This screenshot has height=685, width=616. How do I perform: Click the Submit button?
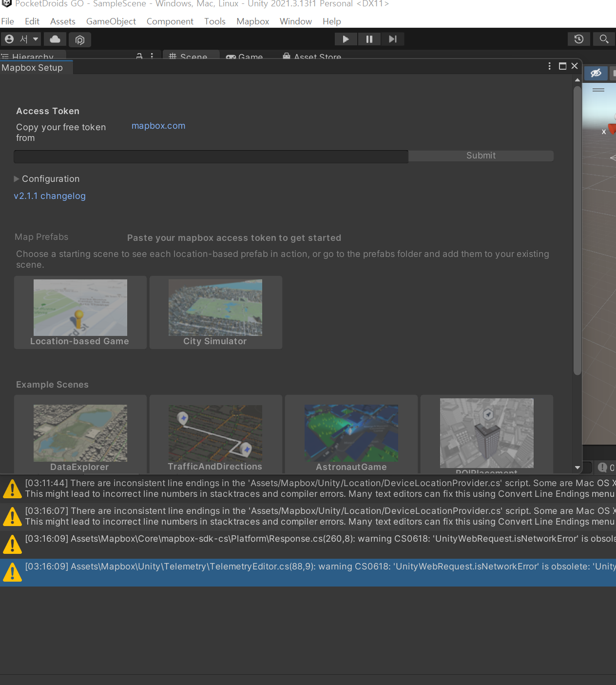[481, 156]
